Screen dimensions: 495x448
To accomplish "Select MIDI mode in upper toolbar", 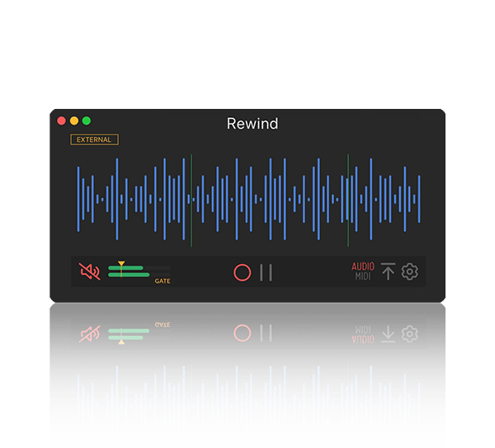I will tap(363, 276).
